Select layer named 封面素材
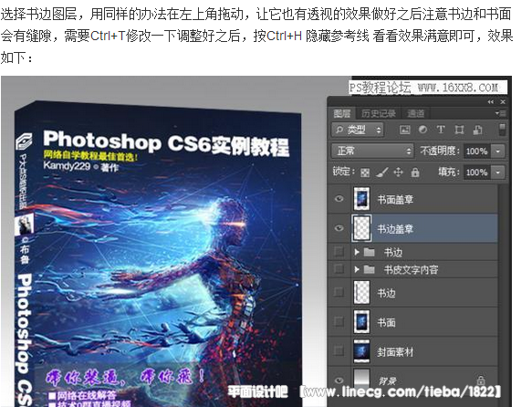Viewport: 532px width, 407px height. [x=395, y=352]
